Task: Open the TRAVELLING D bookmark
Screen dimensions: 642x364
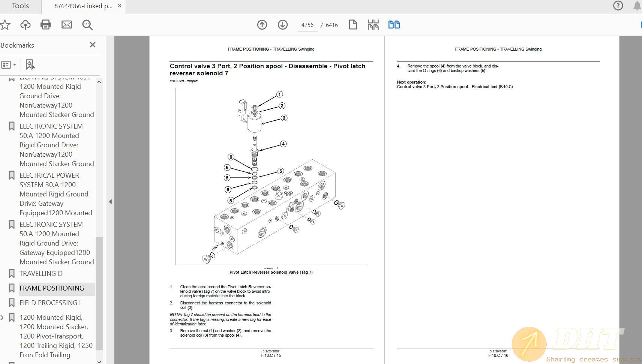Action: (41, 273)
